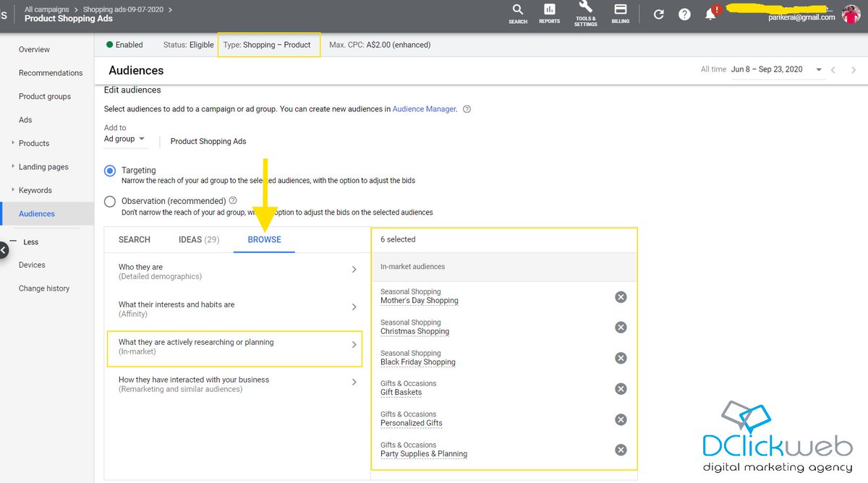Remove Christmas Shopping from selected audiences
Screen dimensions: 868x483
click(x=620, y=327)
